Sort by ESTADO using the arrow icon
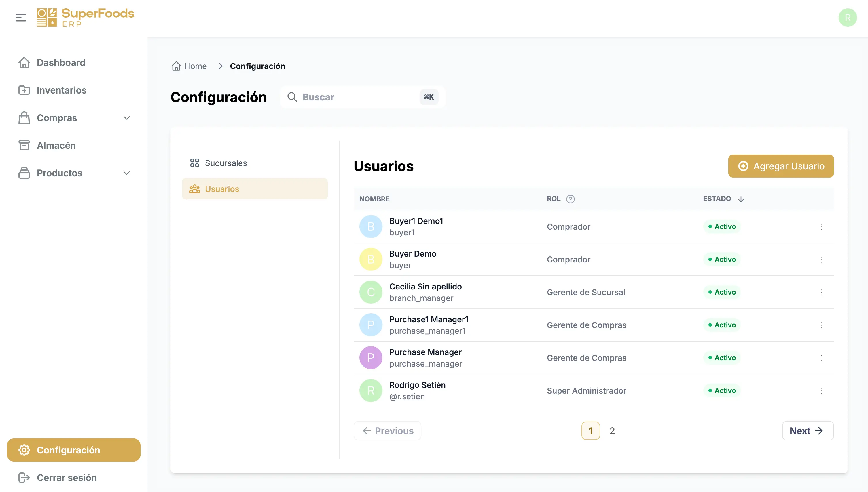The width and height of the screenshot is (868, 492). click(740, 199)
